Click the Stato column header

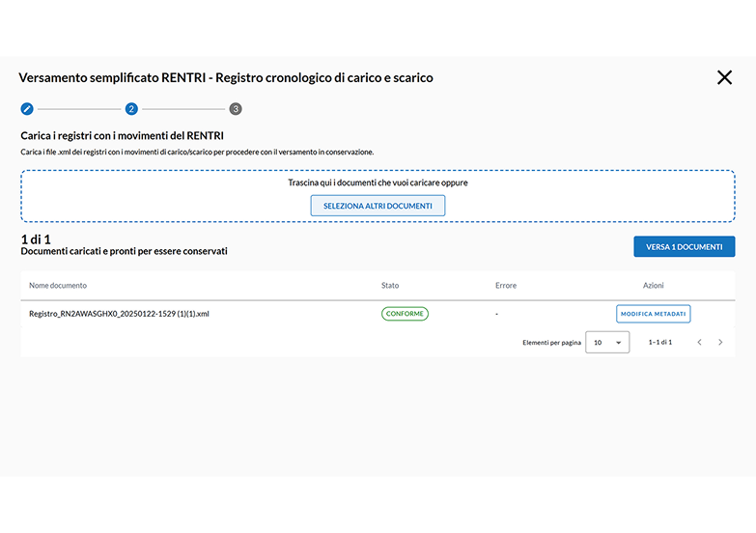click(x=390, y=286)
